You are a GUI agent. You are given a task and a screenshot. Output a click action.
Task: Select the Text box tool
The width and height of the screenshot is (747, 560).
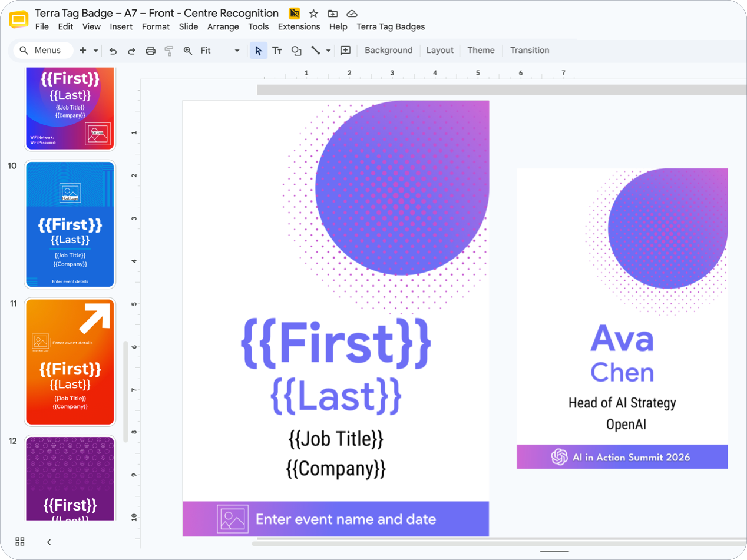coord(277,51)
